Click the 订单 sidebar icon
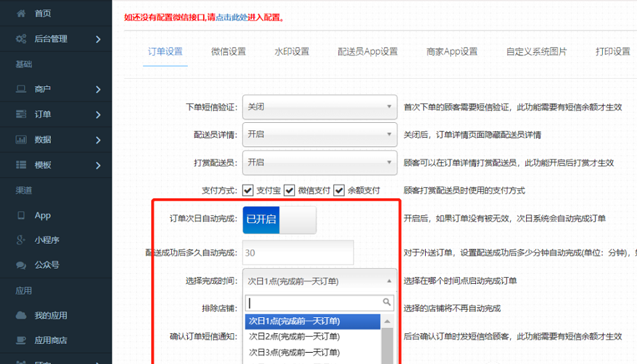Viewport: 637px width, 364px height. [21, 114]
